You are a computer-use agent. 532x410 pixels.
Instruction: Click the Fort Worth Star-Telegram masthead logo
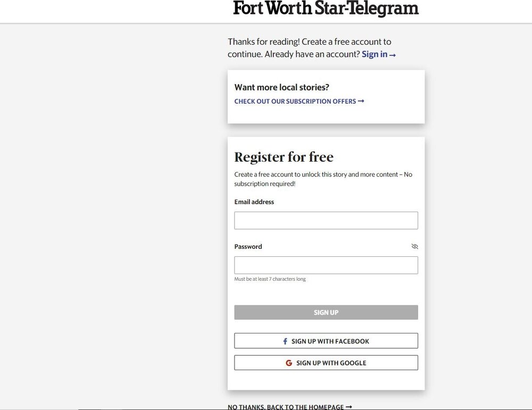coord(326,9)
